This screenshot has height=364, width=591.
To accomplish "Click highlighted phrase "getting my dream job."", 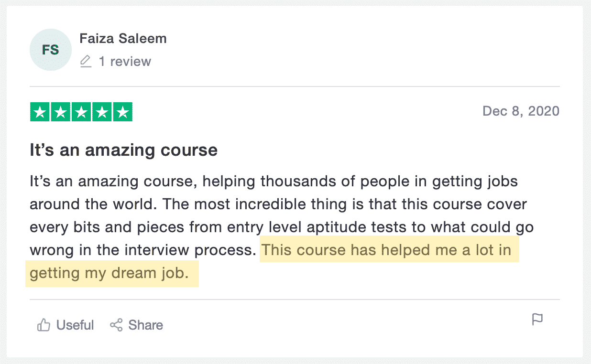I will coord(109,274).
